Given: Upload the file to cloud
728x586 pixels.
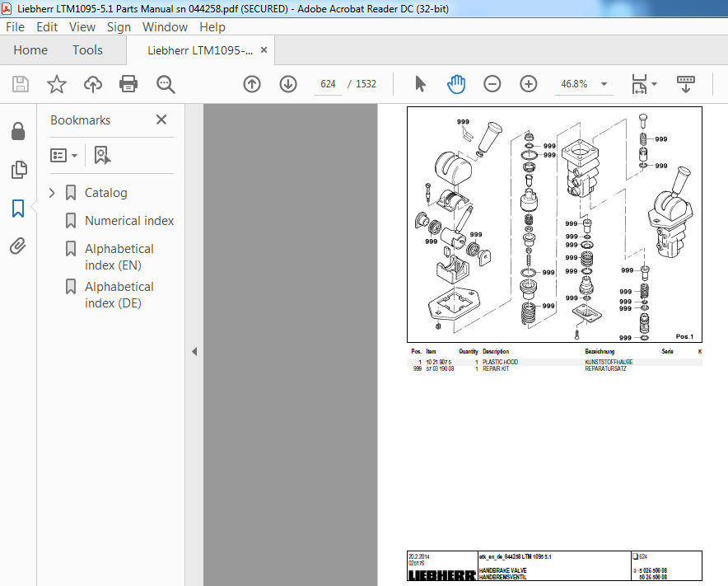Looking at the screenshot, I should point(93,84).
